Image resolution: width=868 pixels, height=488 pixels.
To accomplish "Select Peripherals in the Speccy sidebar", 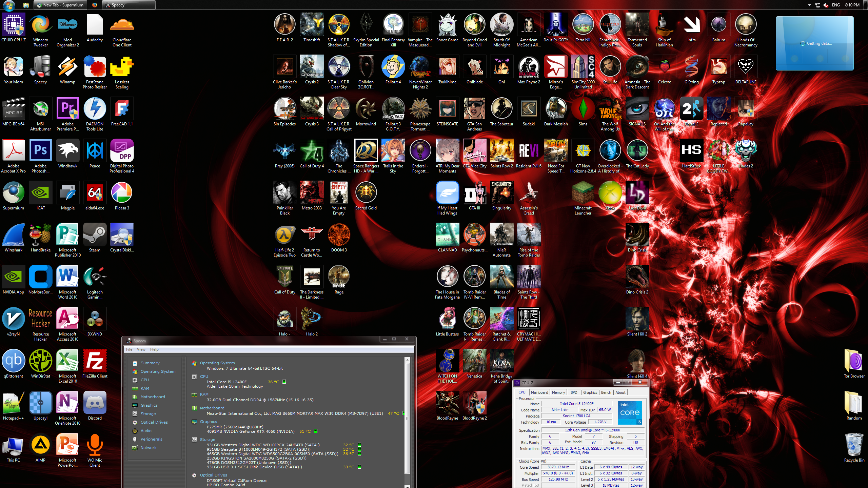I will [x=152, y=439].
